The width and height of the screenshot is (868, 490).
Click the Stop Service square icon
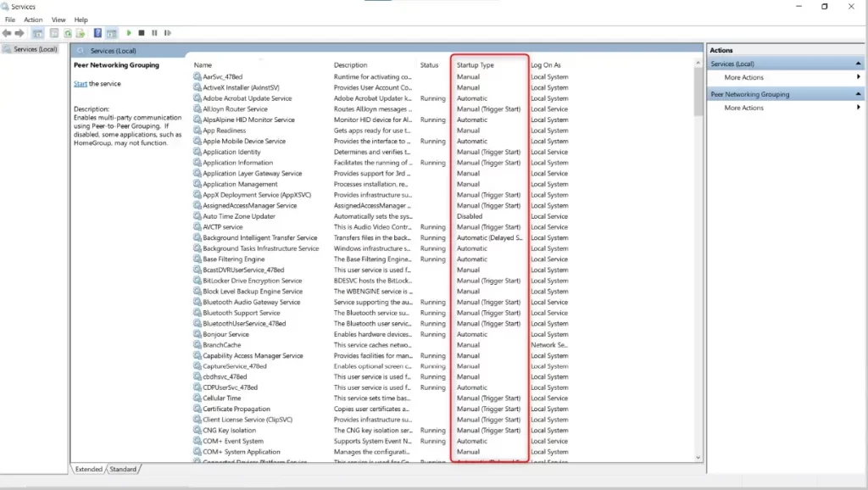(142, 33)
